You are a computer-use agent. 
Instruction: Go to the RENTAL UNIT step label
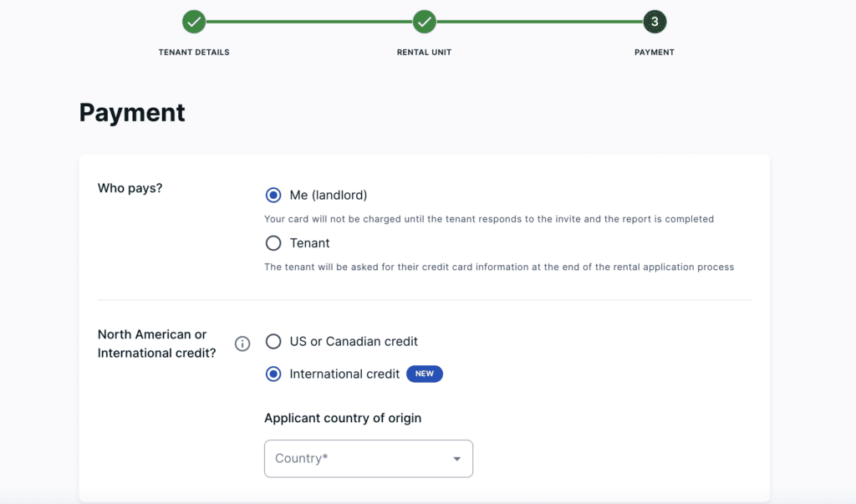pyautogui.click(x=425, y=52)
